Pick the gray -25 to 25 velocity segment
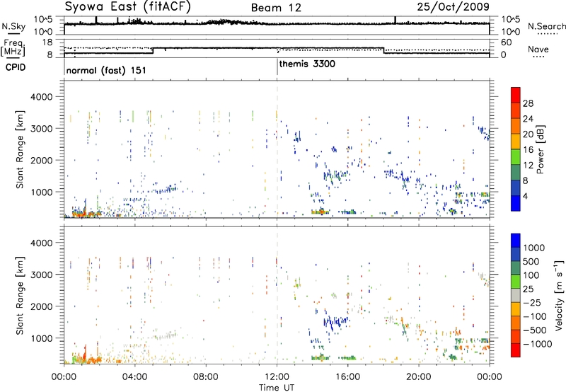The height and width of the screenshot is (392, 566). [x=516, y=295]
